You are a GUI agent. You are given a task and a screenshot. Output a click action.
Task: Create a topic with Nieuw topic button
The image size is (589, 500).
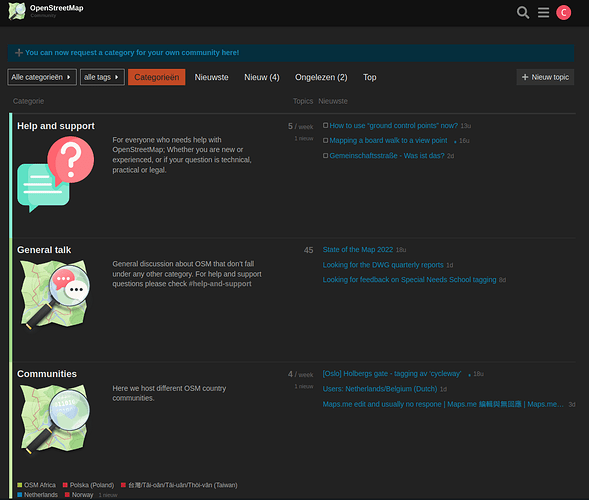(545, 77)
